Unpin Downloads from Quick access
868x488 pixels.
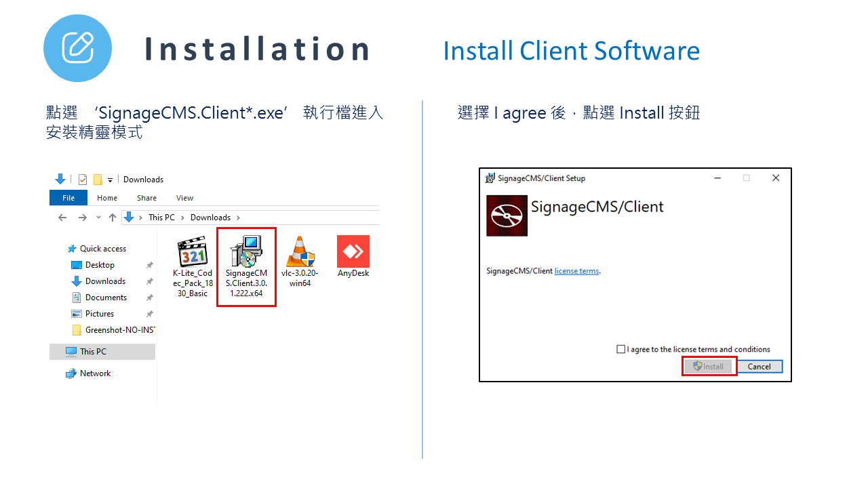[x=149, y=281]
